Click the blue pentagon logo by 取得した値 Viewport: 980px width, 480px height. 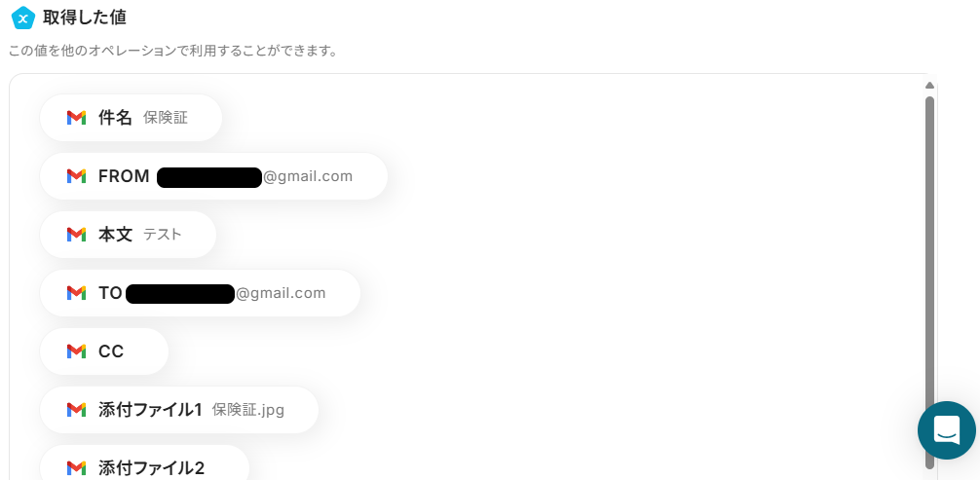coord(23,18)
